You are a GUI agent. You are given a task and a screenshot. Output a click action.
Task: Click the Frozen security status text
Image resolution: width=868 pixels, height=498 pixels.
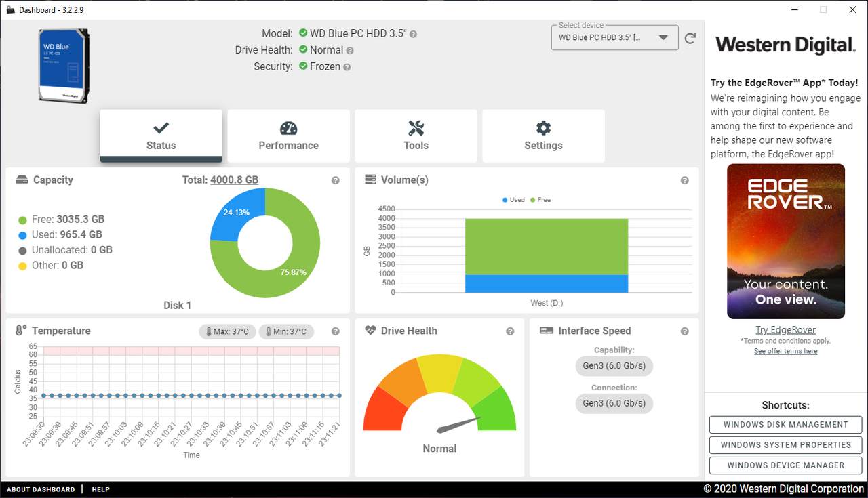325,66
